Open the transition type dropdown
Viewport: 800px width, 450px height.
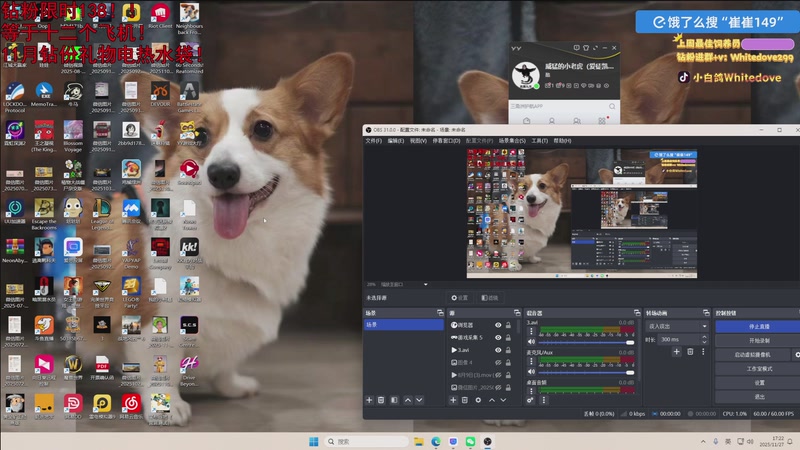(677, 326)
